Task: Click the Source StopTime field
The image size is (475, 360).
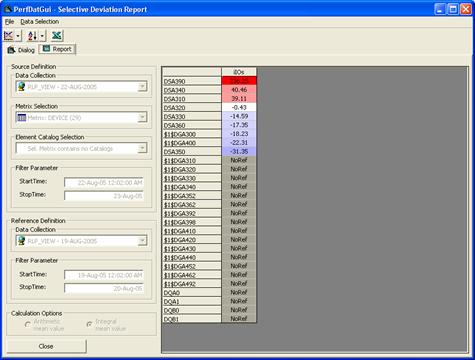Action: pyautogui.click(x=104, y=196)
